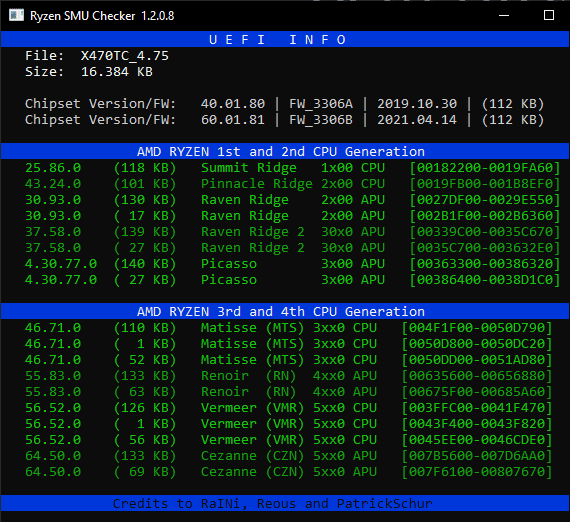Click the Renoir 133 KB row
The height and width of the screenshot is (522, 570).
tap(289, 376)
